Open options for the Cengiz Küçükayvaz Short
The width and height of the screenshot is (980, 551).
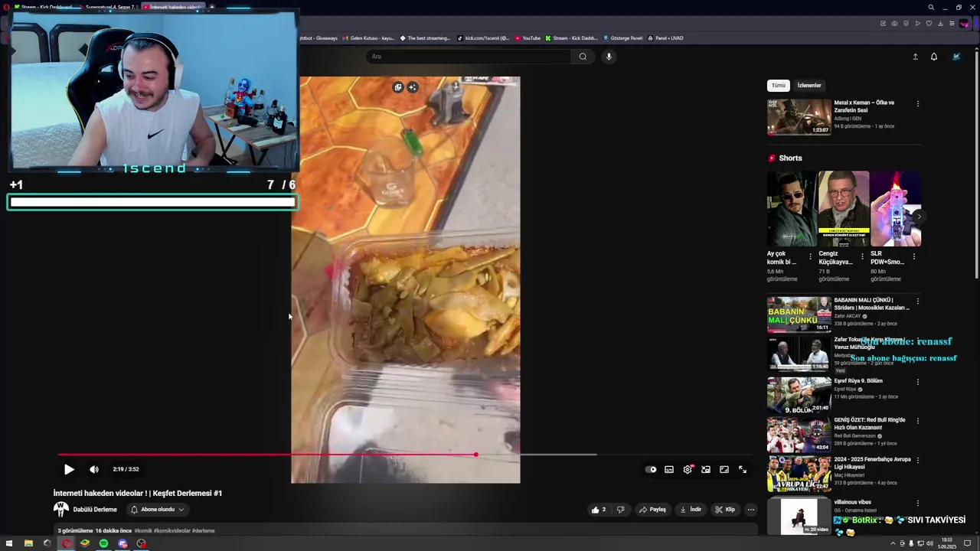click(862, 257)
